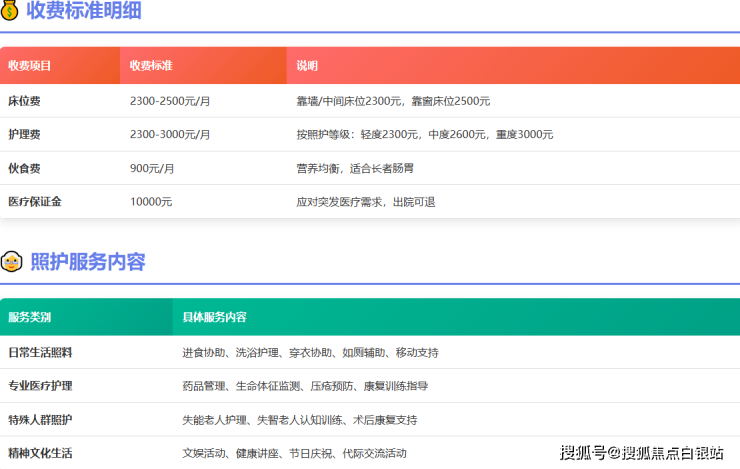Screen dimensions: 740x469
Task: Select the 伙食费 row label
Action: pyautogui.click(x=24, y=168)
